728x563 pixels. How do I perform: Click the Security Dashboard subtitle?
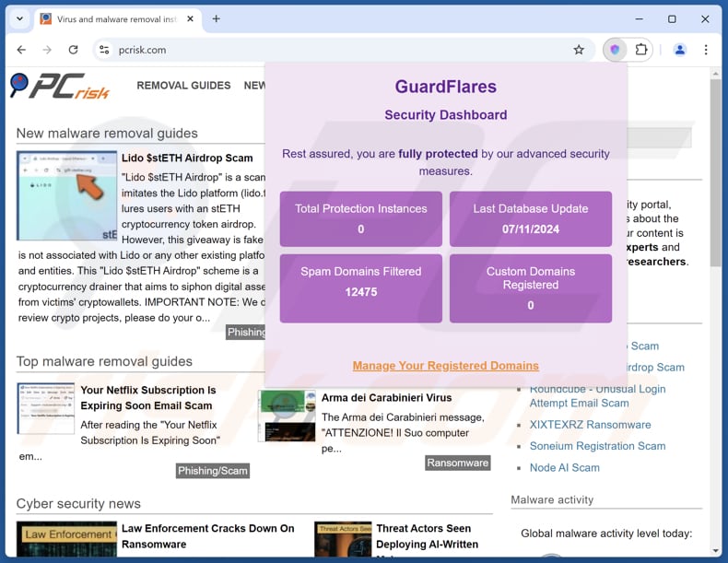point(446,114)
